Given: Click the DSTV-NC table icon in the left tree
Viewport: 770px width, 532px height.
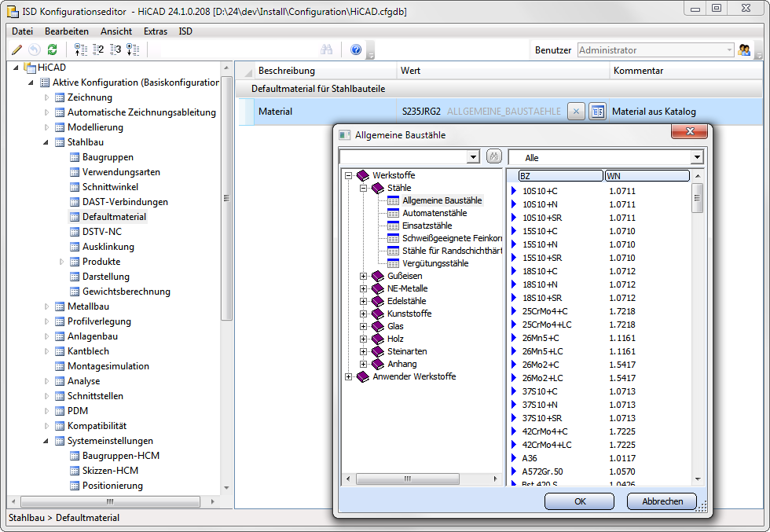Looking at the screenshot, I should [x=75, y=232].
